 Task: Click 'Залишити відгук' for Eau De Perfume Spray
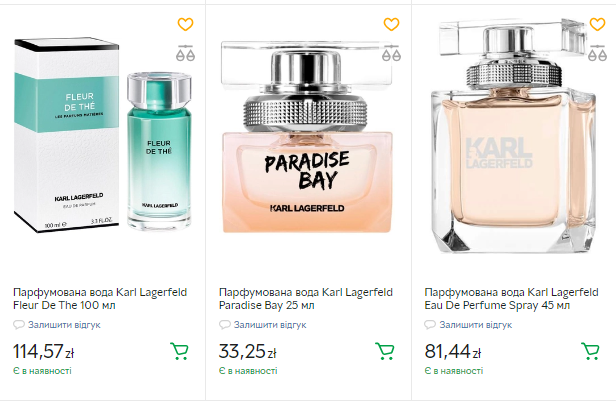click(475, 325)
